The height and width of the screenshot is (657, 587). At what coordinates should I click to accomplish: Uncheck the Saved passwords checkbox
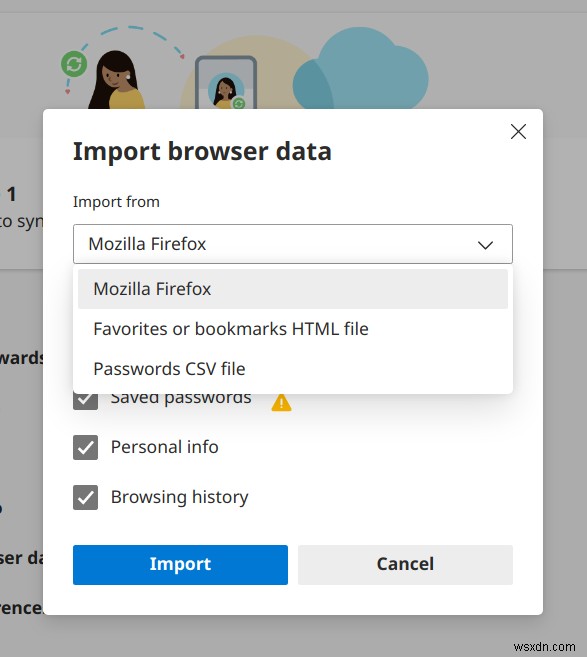(85, 401)
